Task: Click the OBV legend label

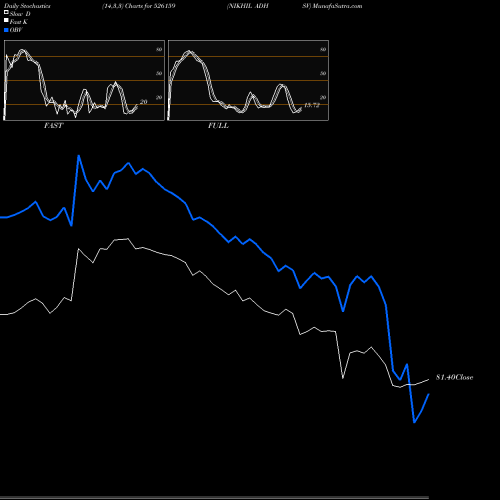Action: click(16, 30)
